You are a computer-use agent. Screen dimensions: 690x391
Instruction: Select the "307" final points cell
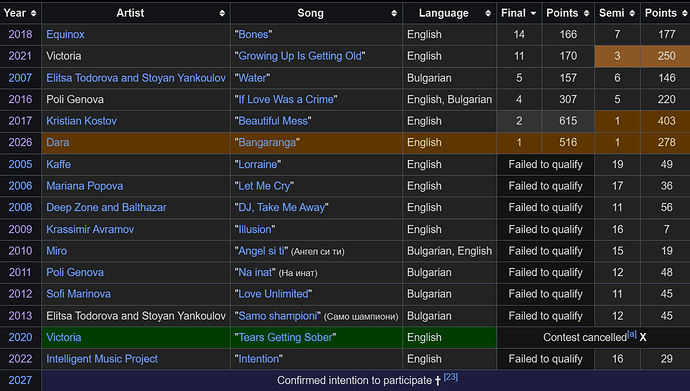(568, 99)
